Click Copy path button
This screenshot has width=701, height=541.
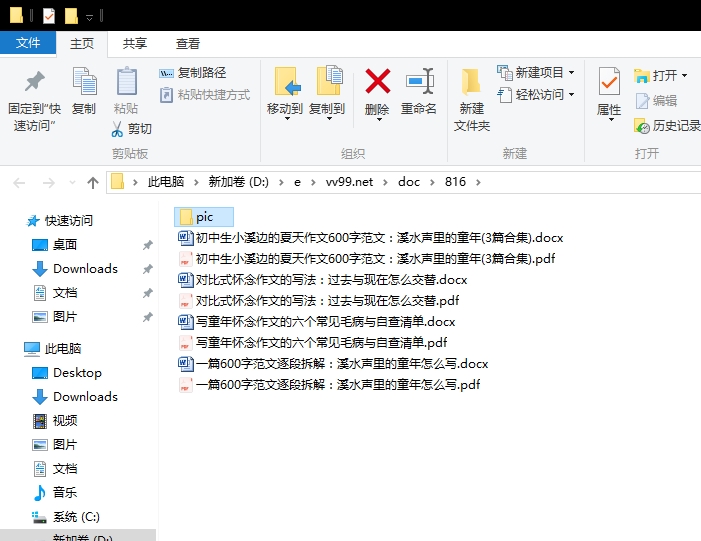point(192,72)
